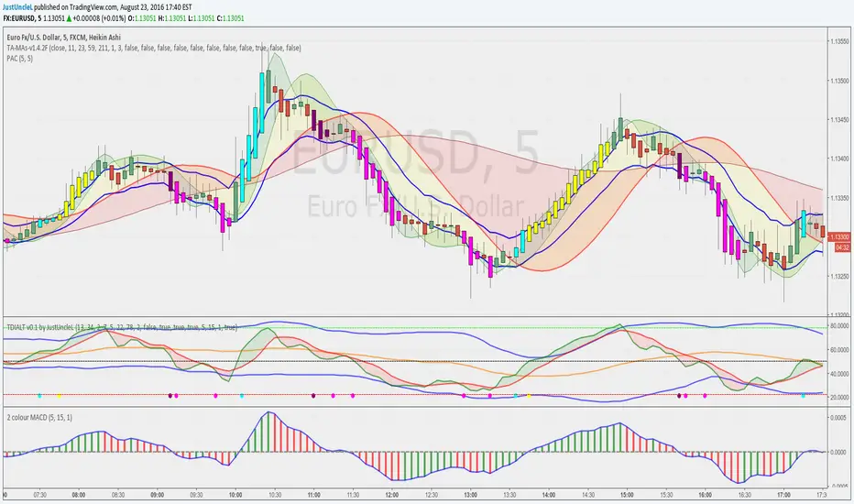The width and height of the screenshot is (854, 504).
Task: Click the 11:30 time axis label
Action: pos(353,495)
